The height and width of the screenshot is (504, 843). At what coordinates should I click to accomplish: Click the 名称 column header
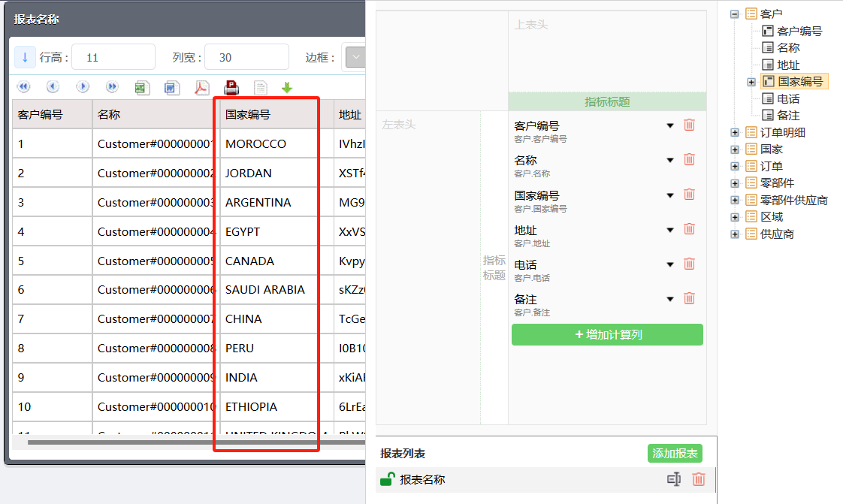pos(156,114)
